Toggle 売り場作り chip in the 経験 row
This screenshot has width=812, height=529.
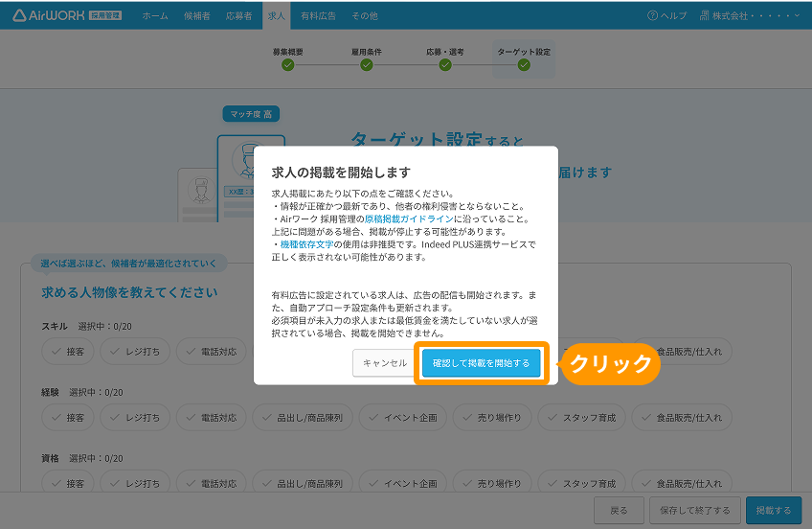click(492, 418)
